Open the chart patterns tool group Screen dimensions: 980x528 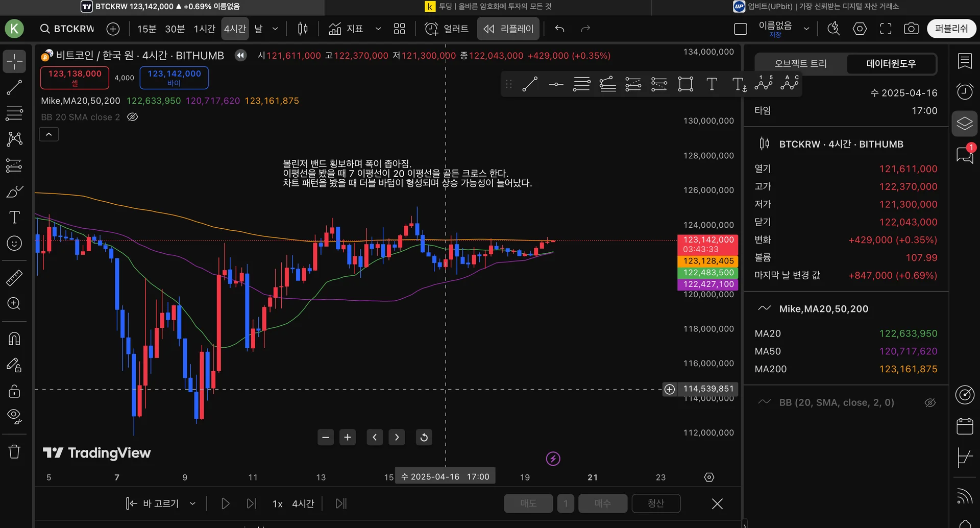point(14,139)
